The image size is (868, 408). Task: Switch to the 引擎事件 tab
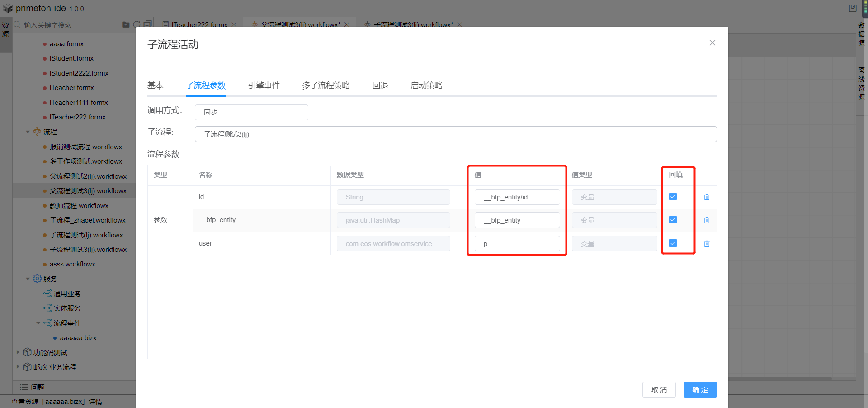pos(264,85)
